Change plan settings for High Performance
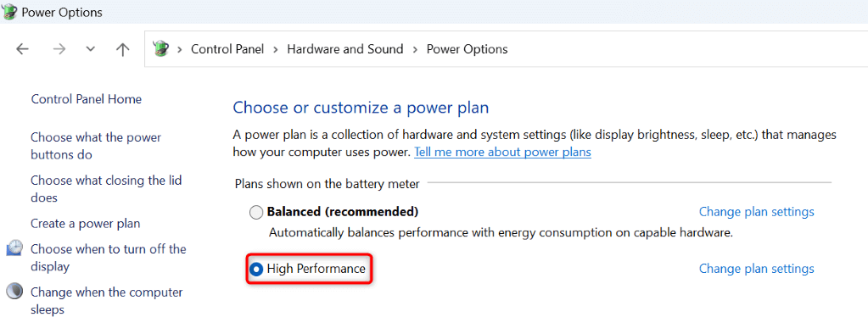 (756, 269)
